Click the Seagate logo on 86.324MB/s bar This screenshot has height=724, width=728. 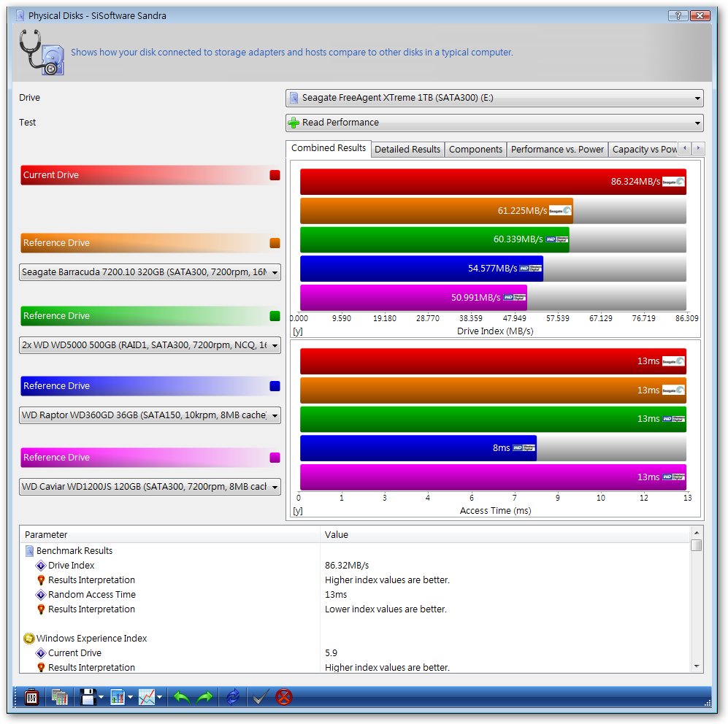point(673,182)
